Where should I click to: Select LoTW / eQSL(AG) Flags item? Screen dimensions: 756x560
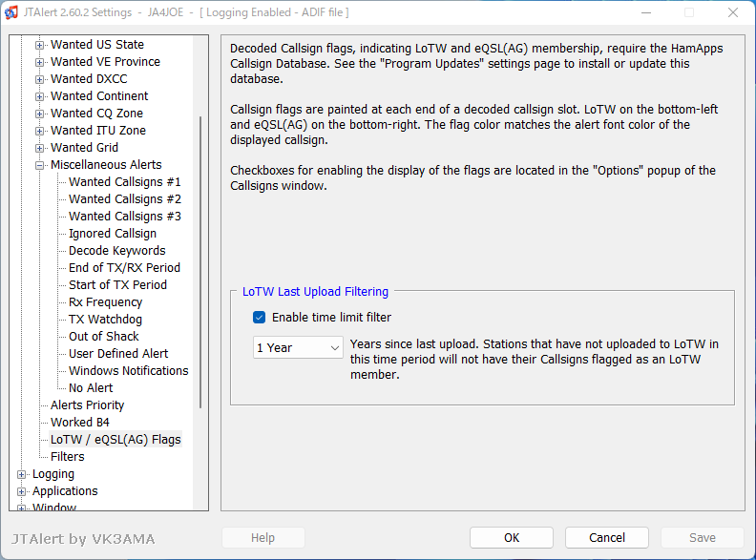[115, 440]
